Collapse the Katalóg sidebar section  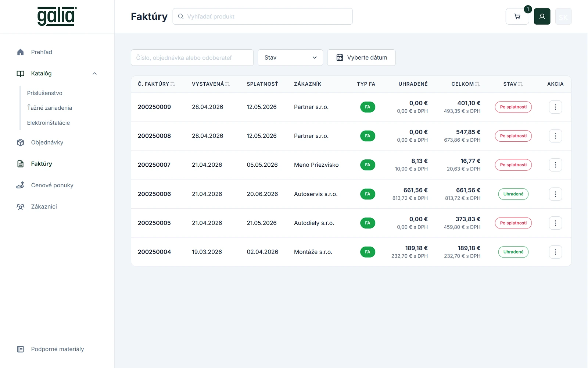(94, 74)
